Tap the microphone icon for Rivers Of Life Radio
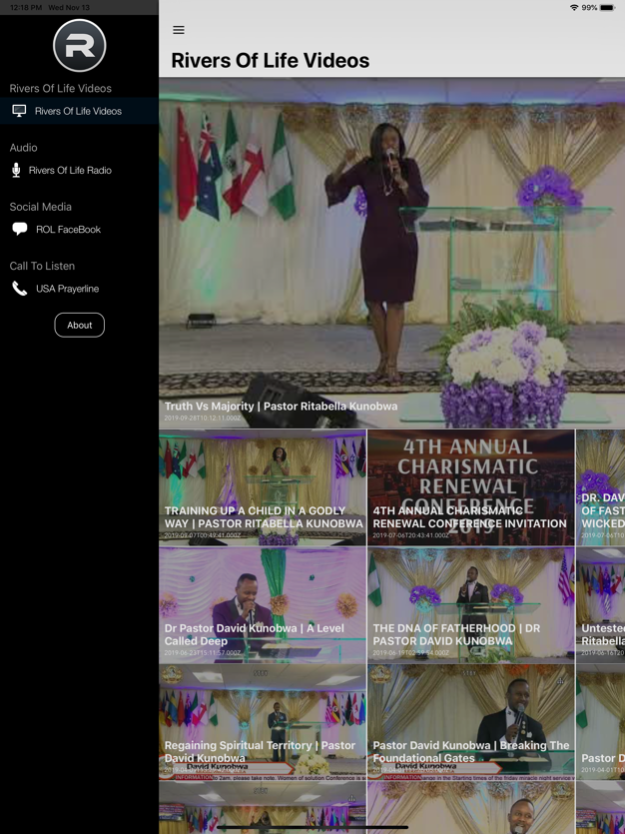This screenshot has width=625, height=834. pos(16,170)
